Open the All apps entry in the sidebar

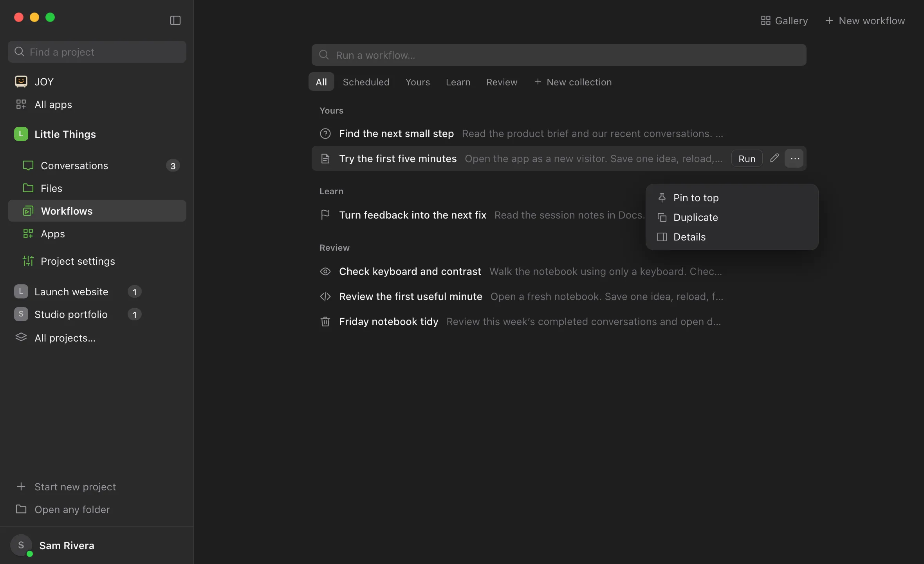tap(97, 104)
